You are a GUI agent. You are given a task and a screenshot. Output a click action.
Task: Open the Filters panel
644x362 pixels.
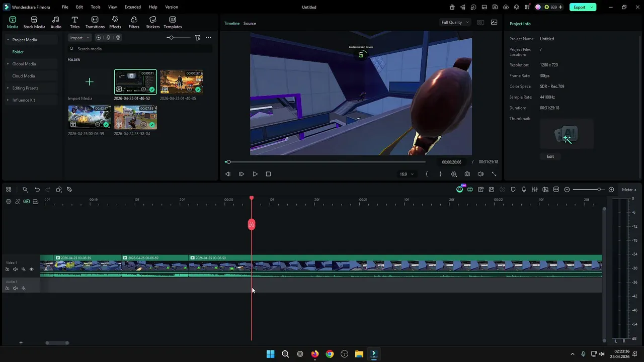134,22
